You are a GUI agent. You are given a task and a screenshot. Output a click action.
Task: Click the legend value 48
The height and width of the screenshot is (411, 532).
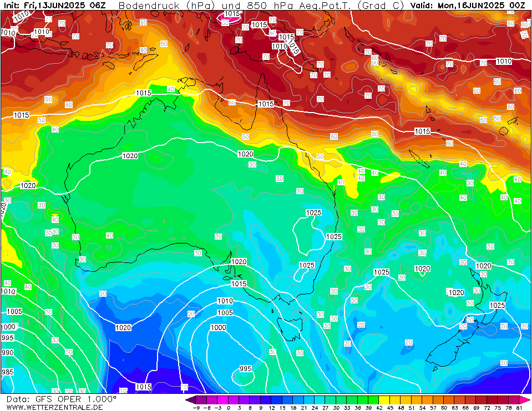tap(401, 408)
